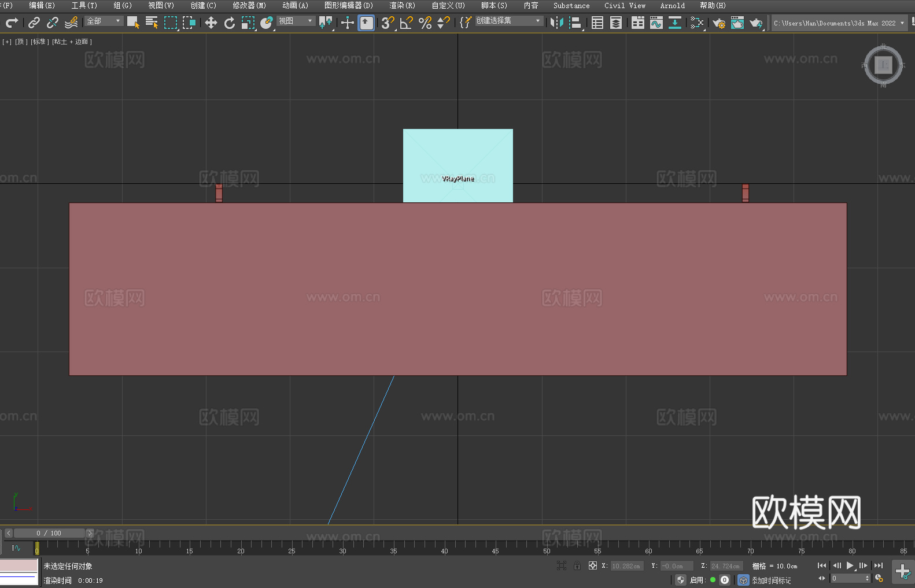Click the Align tool icon
The width and height of the screenshot is (915, 588).
(575, 23)
